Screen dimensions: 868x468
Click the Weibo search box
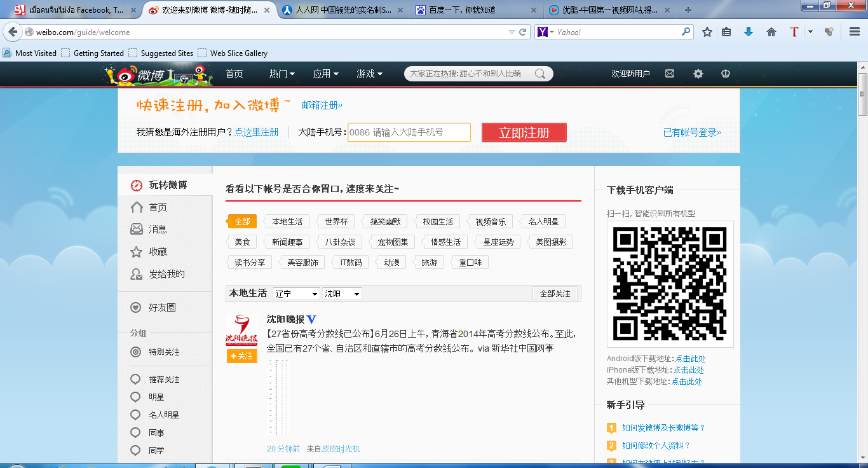(478, 74)
